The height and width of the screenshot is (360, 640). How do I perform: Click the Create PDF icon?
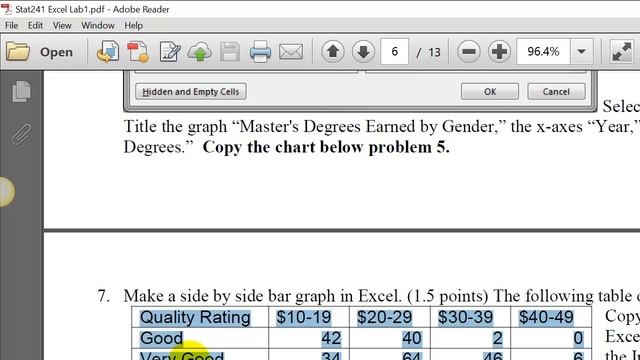click(138, 52)
